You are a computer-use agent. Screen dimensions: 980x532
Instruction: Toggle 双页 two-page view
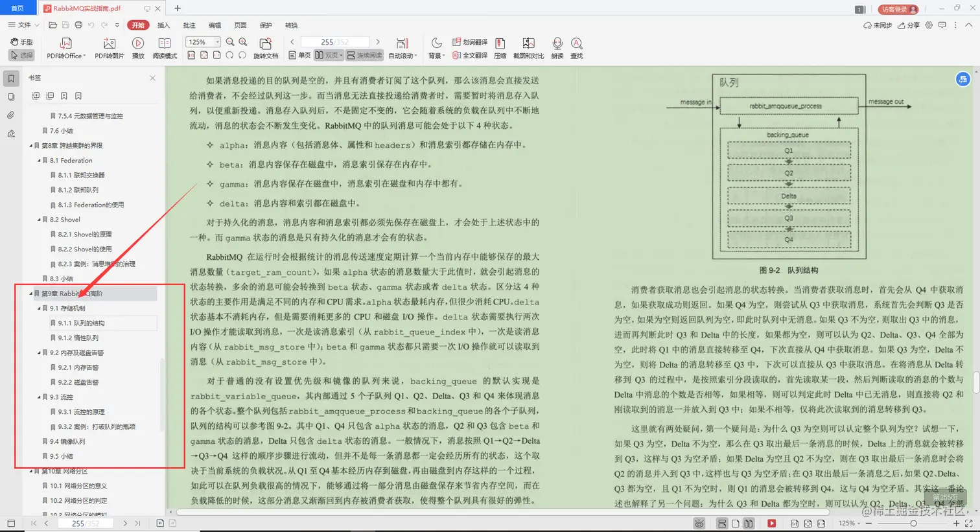tap(329, 56)
